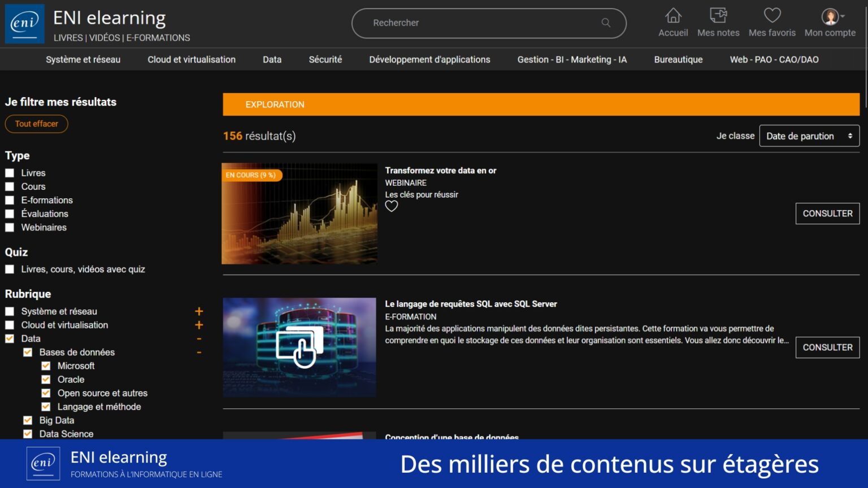Favorite the webinar Transformez votre data en or
The width and height of the screenshot is (868, 488).
pyautogui.click(x=391, y=206)
